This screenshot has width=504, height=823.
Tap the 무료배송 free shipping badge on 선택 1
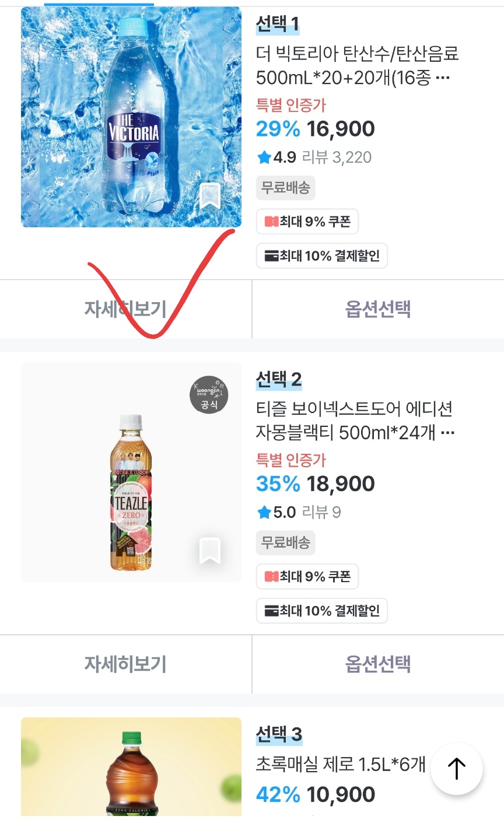[285, 188]
